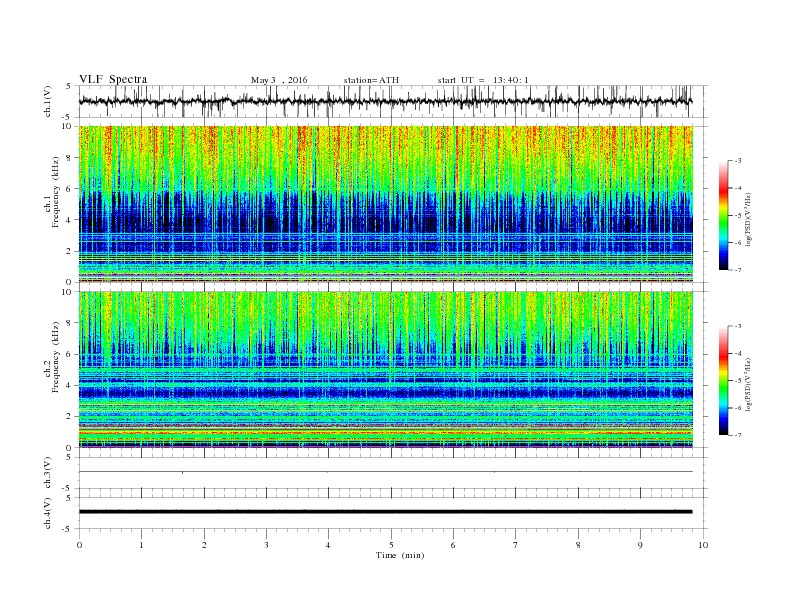Click the lower PSD color scale bar

723,381
